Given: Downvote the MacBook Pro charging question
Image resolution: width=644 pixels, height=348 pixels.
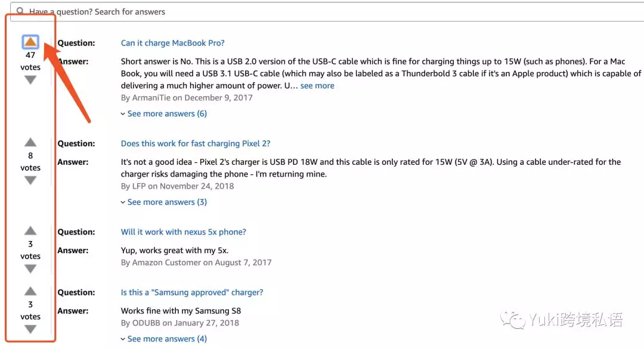Looking at the screenshot, I should [30, 80].
